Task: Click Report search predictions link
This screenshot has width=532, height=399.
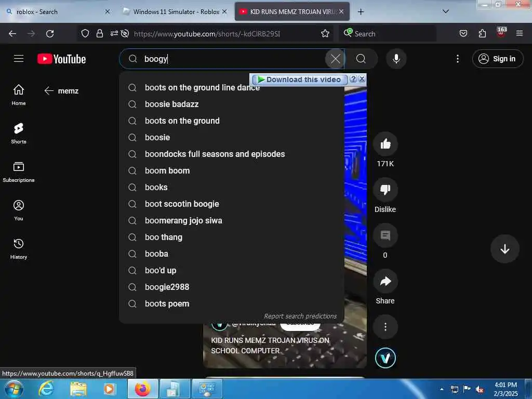Action: [x=300, y=316]
